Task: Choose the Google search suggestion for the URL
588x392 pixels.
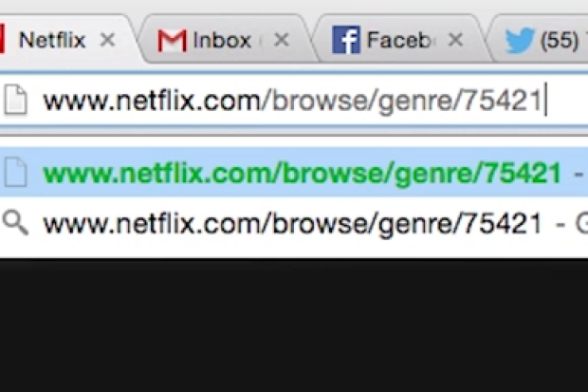Action: [x=294, y=223]
